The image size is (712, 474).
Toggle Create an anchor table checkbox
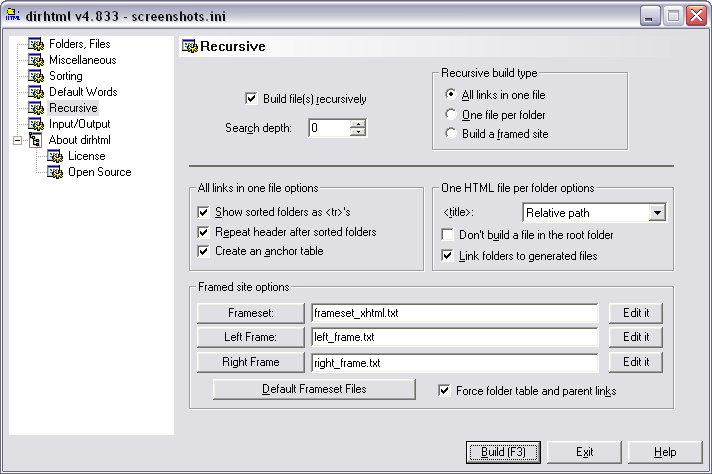(x=203, y=251)
